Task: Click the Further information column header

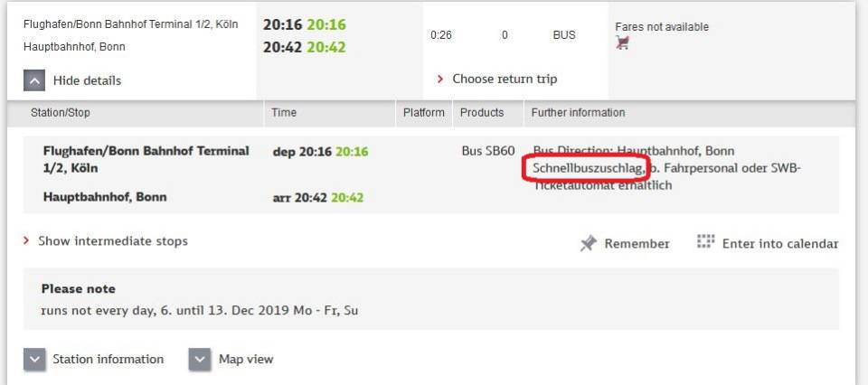Action: (578, 113)
